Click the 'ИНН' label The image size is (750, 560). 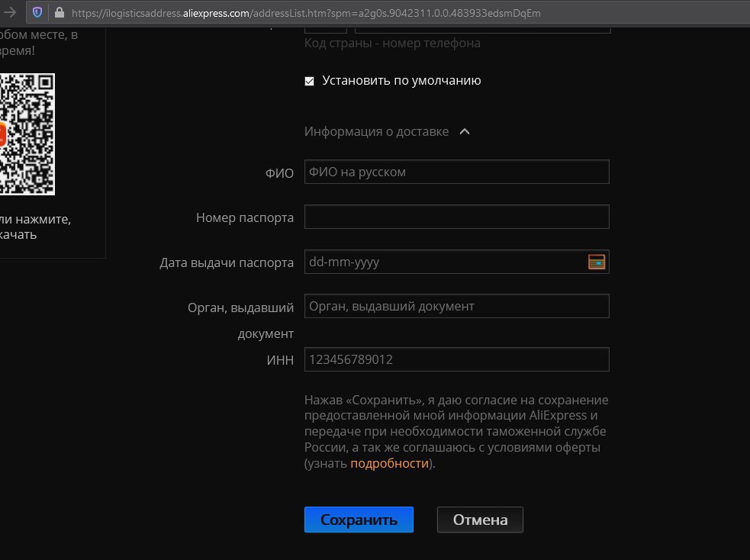pyautogui.click(x=280, y=360)
